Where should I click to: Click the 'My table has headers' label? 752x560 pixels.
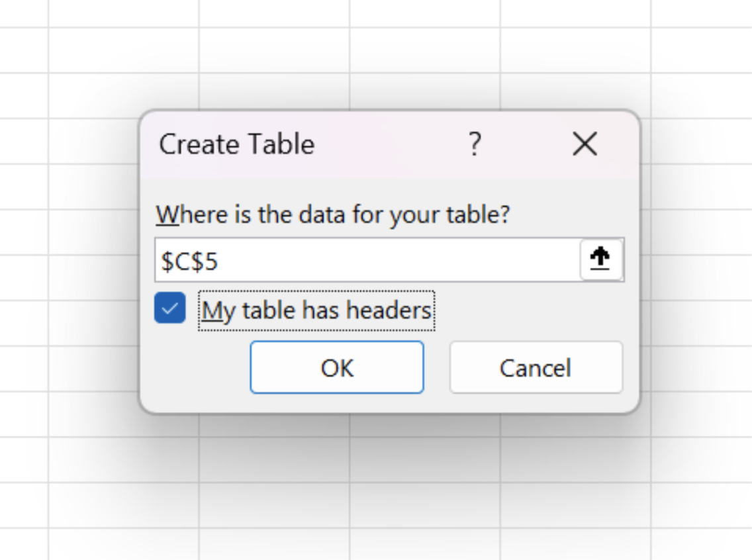(x=317, y=310)
